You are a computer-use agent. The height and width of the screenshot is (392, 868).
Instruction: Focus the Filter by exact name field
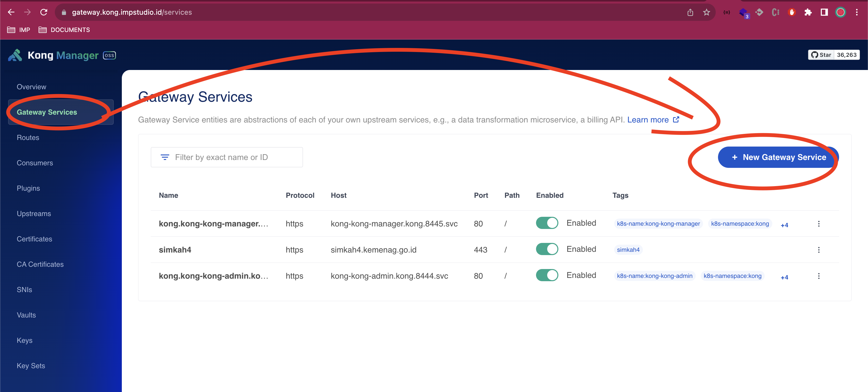227,157
